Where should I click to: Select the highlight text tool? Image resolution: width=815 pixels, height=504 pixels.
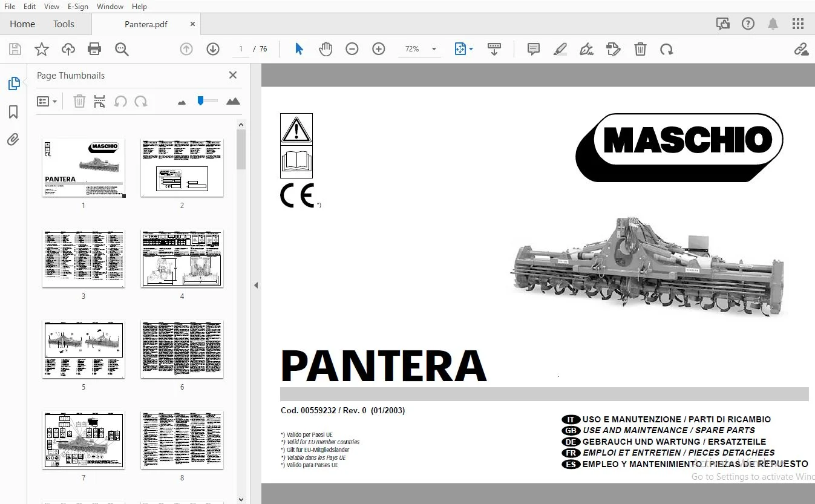[x=560, y=49]
